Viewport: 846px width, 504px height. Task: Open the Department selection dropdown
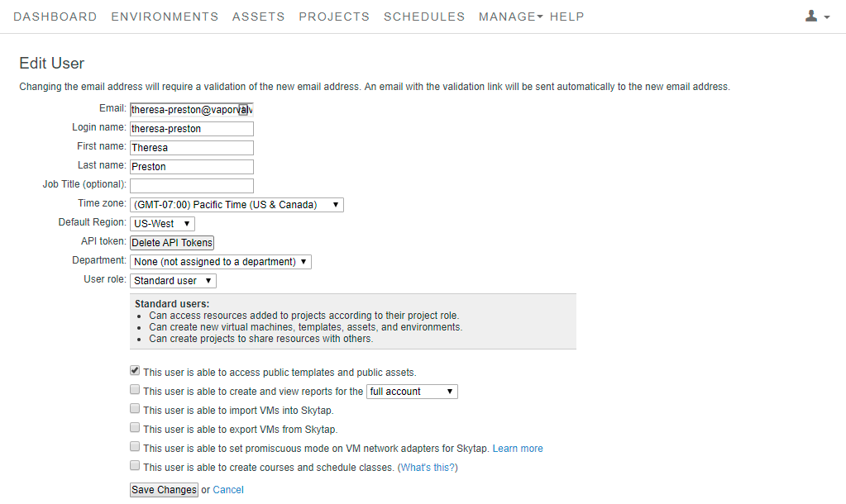point(220,261)
